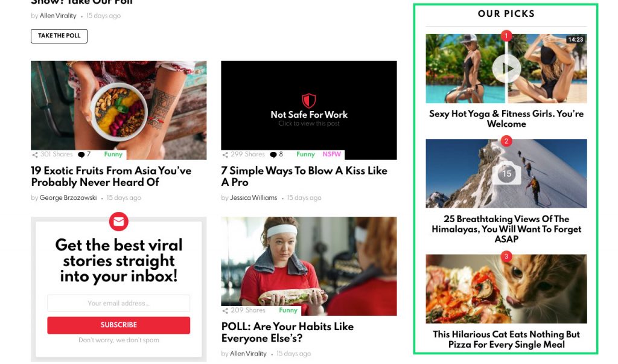Click share icon on Habits poll post

tap(225, 311)
